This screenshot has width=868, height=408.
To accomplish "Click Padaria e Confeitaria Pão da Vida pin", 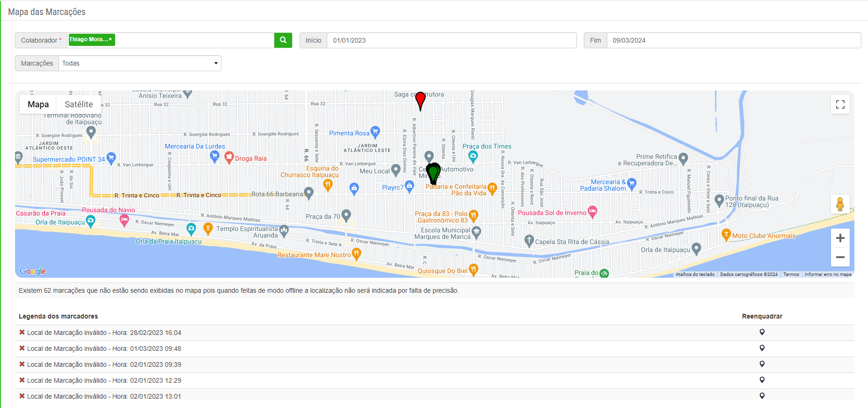I will pos(492,188).
